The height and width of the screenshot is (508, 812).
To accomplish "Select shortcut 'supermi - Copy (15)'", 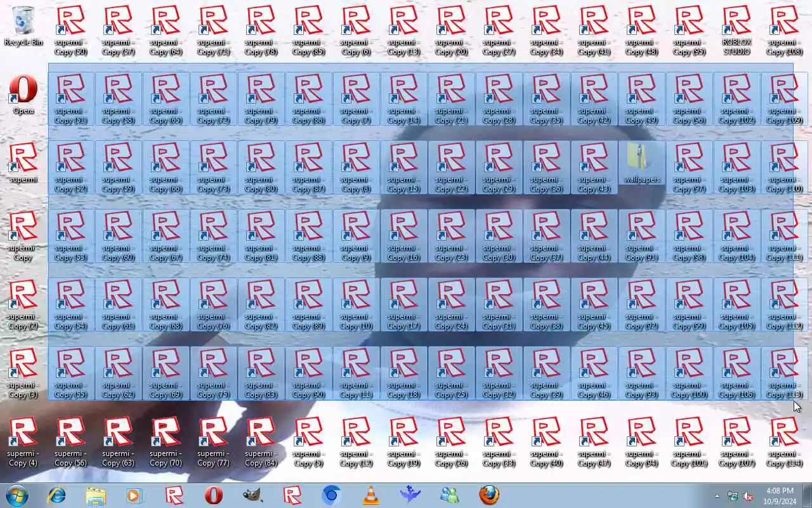I will tap(404, 168).
